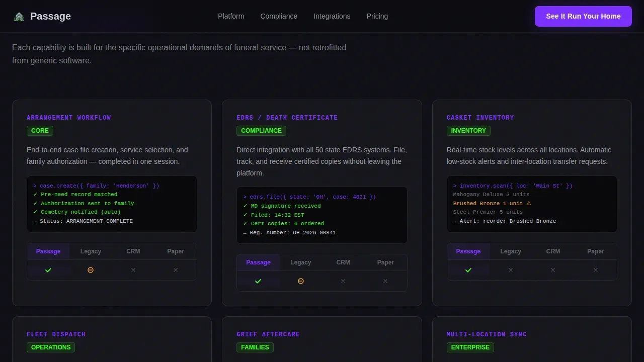Click the ENTERPRISE badge under Multi-Location Sync
This screenshot has width=644, height=362.
click(470, 347)
